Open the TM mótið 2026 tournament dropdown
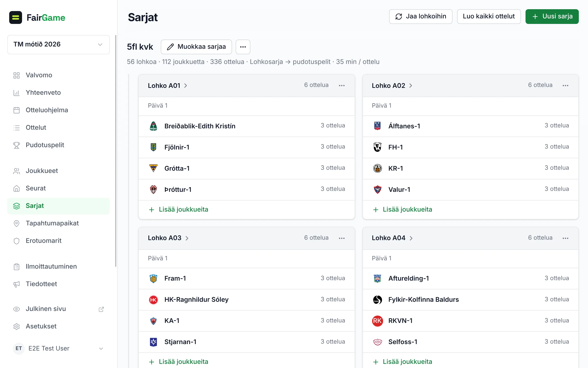Image resolution: width=588 pixels, height=368 pixels. (x=59, y=45)
